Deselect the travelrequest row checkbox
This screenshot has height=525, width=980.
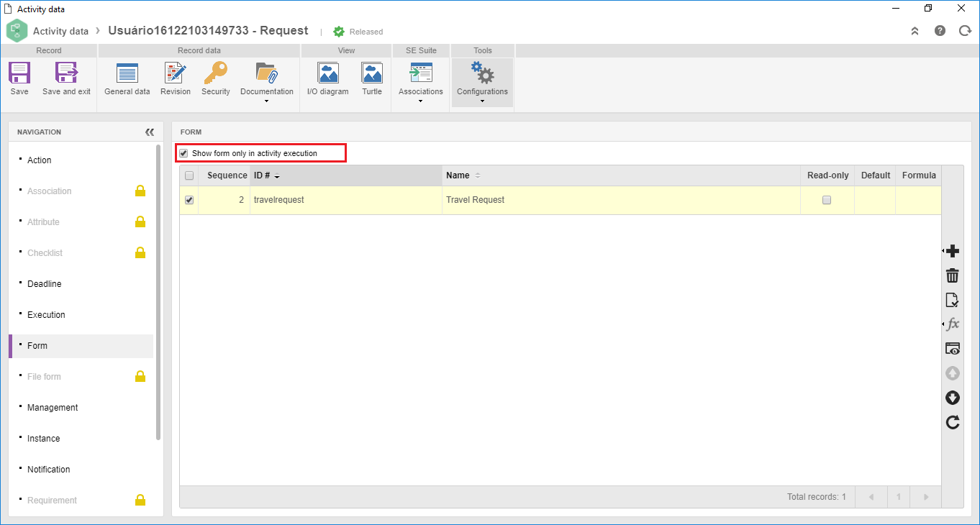[x=189, y=200]
